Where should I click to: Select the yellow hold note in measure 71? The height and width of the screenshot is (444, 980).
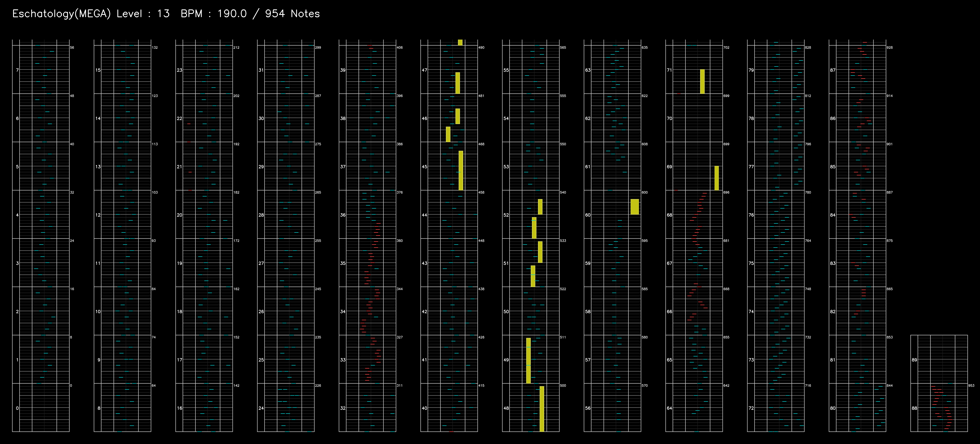pyautogui.click(x=702, y=81)
